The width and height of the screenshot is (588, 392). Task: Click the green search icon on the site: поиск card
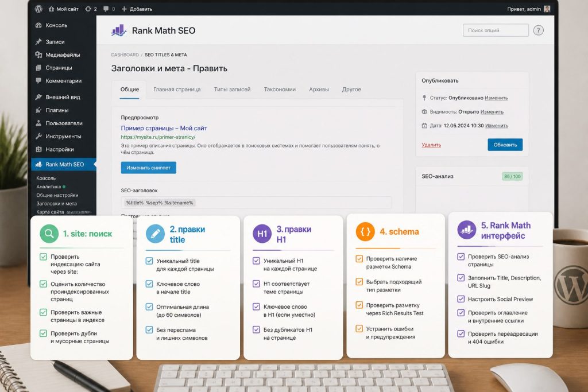point(49,234)
